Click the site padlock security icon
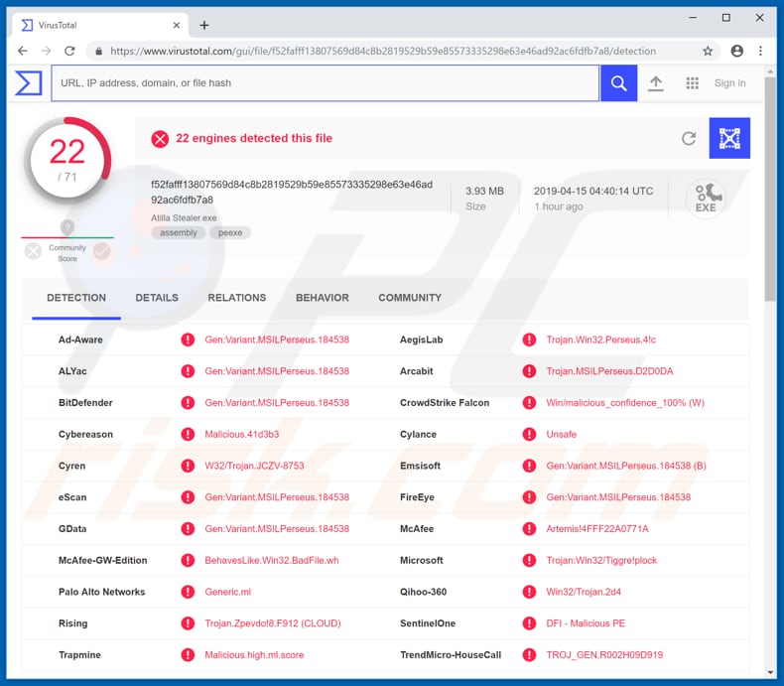The image size is (784, 686). coord(99,51)
